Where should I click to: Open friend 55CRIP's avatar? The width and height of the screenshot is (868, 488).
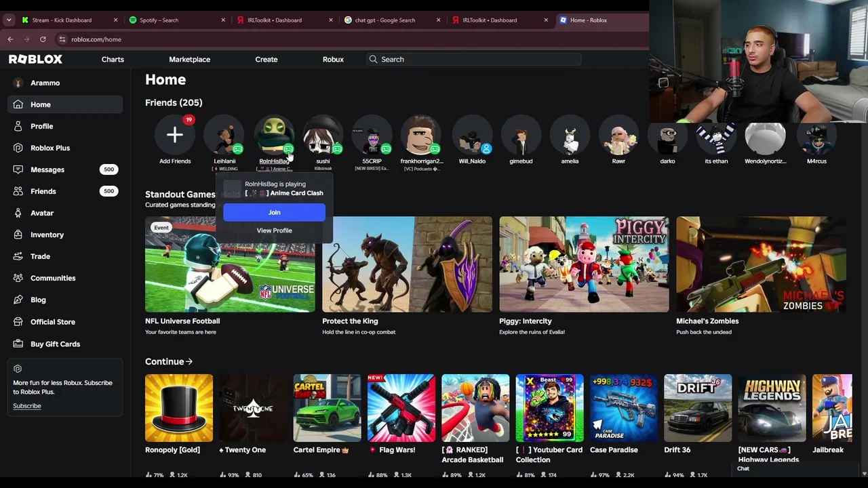pos(372,135)
